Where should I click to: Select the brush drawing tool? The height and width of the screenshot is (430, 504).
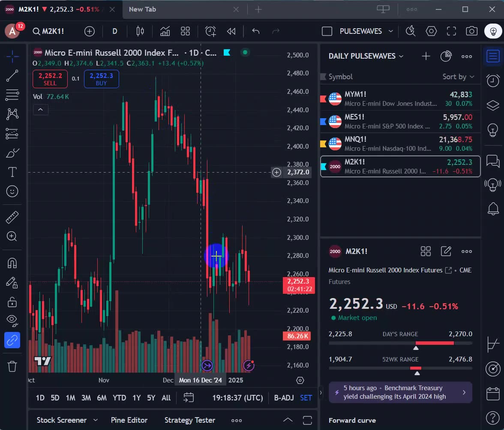(12, 153)
